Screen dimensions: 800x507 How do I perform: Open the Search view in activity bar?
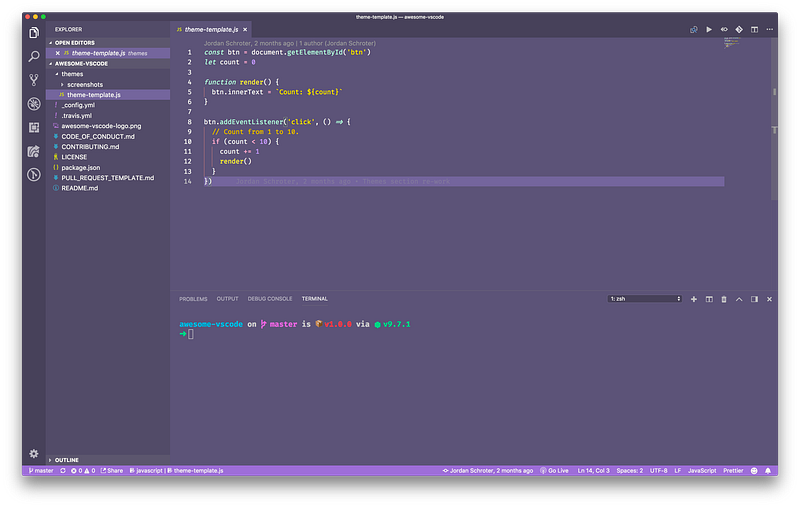tap(34, 56)
